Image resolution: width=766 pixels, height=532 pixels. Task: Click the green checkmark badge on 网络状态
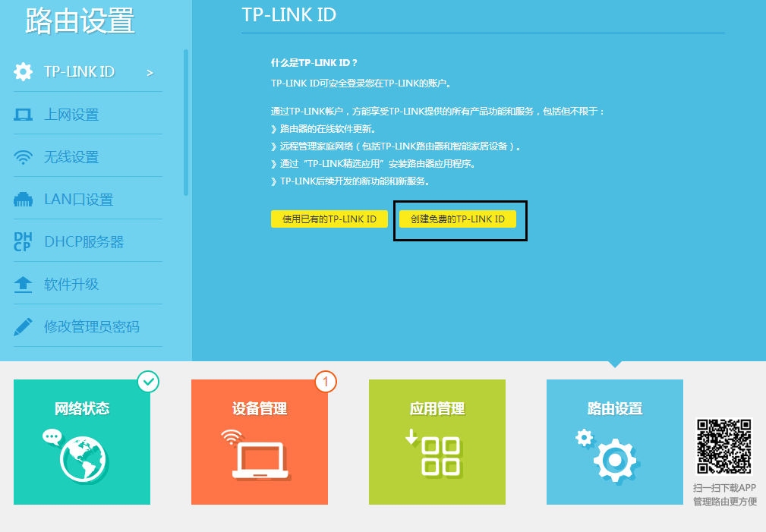click(149, 382)
